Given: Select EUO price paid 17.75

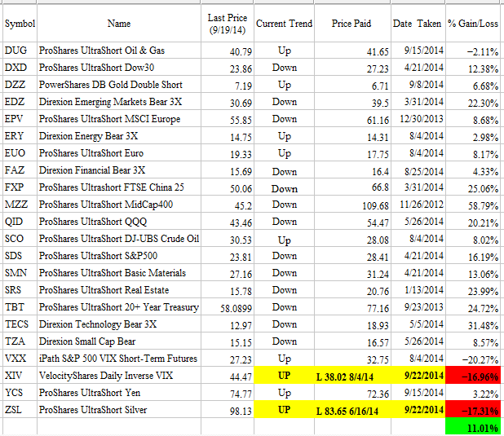Looking at the screenshot, I should 352,153.
